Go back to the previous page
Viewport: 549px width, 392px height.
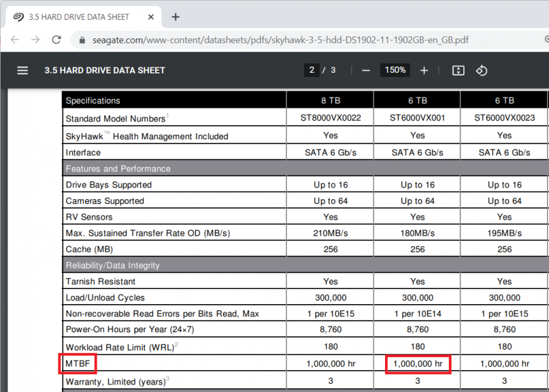(x=15, y=40)
